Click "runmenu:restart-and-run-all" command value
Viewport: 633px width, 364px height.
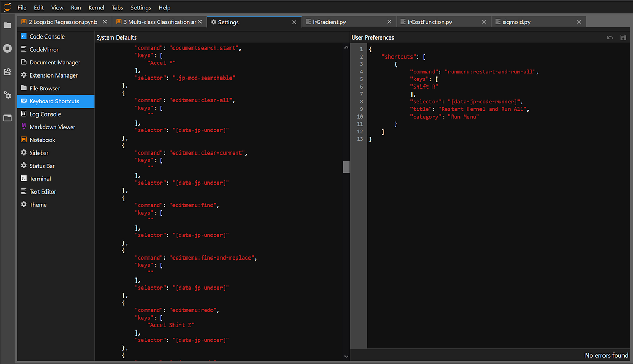(x=491, y=72)
